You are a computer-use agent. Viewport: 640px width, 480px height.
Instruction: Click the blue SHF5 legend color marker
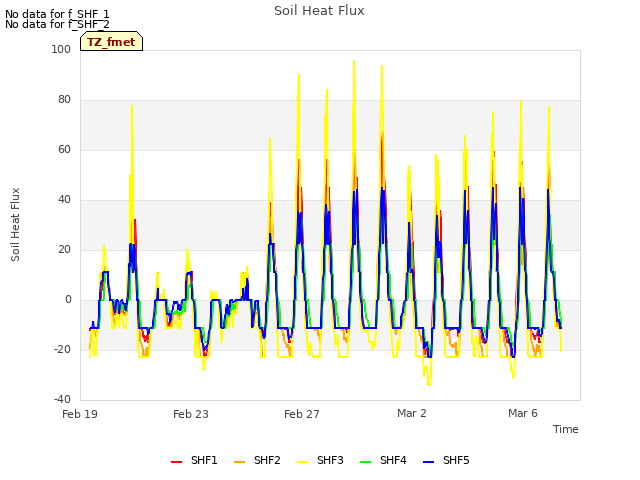pyautogui.click(x=429, y=462)
